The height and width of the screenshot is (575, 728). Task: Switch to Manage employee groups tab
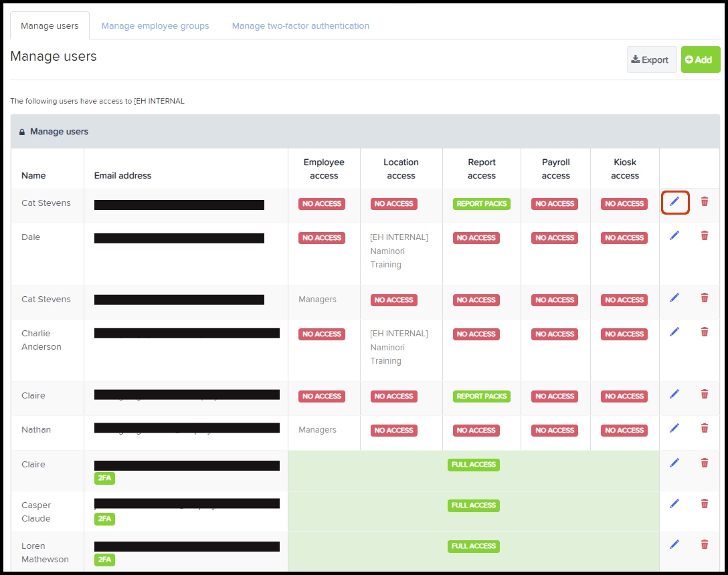[155, 26]
